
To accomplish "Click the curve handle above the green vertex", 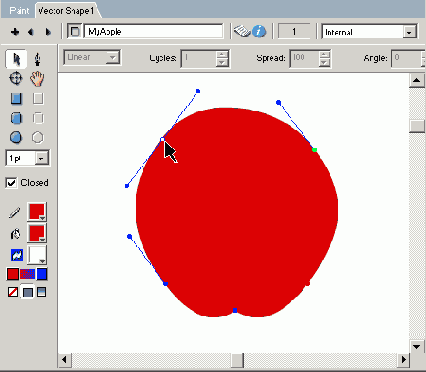I will (x=279, y=103).
